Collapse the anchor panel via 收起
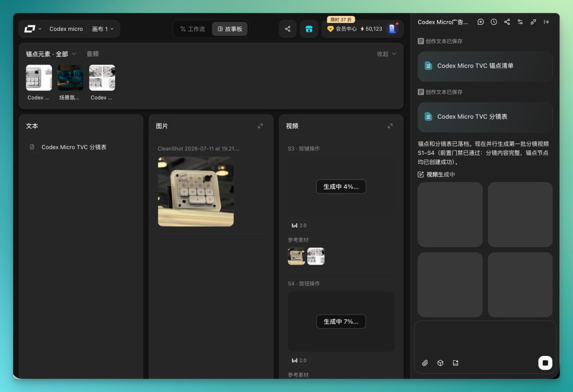This screenshot has height=392, width=573. pos(387,54)
